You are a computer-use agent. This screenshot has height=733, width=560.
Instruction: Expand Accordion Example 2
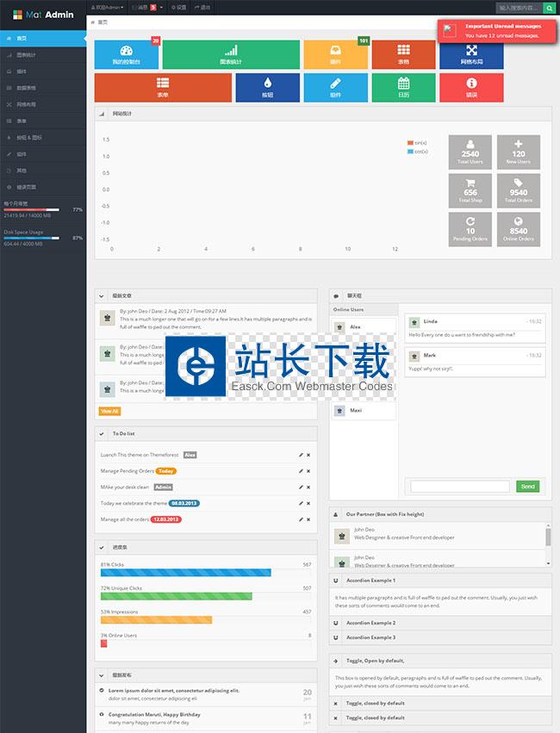tap(370, 623)
